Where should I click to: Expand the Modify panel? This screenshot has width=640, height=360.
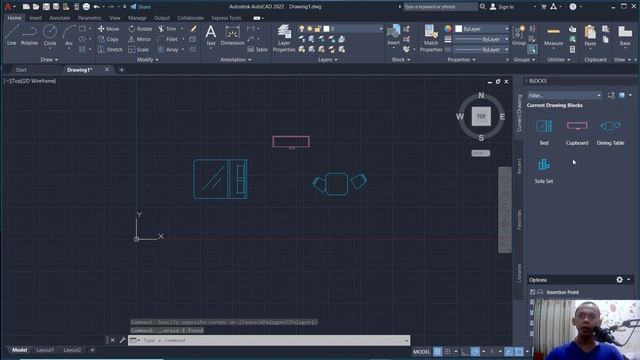click(147, 60)
